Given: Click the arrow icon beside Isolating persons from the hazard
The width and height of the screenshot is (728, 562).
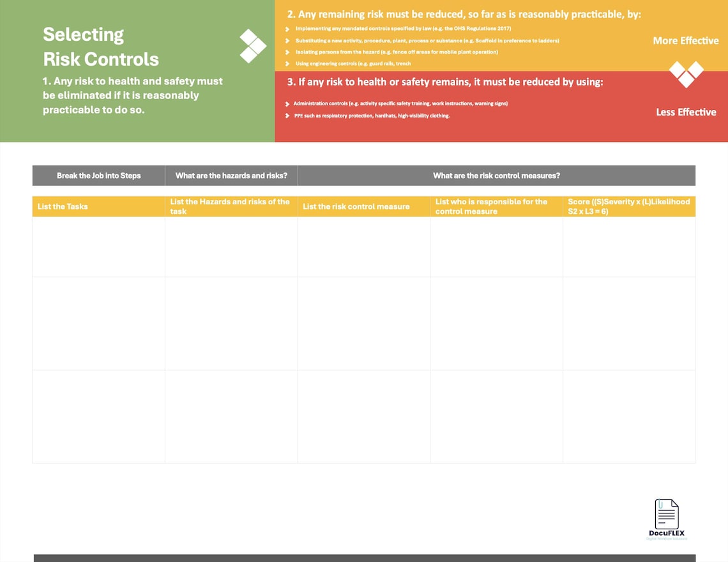Looking at the screenshot, I should click(287, 52).
